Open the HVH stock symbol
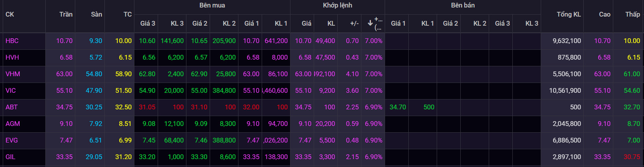 (12, 57)
